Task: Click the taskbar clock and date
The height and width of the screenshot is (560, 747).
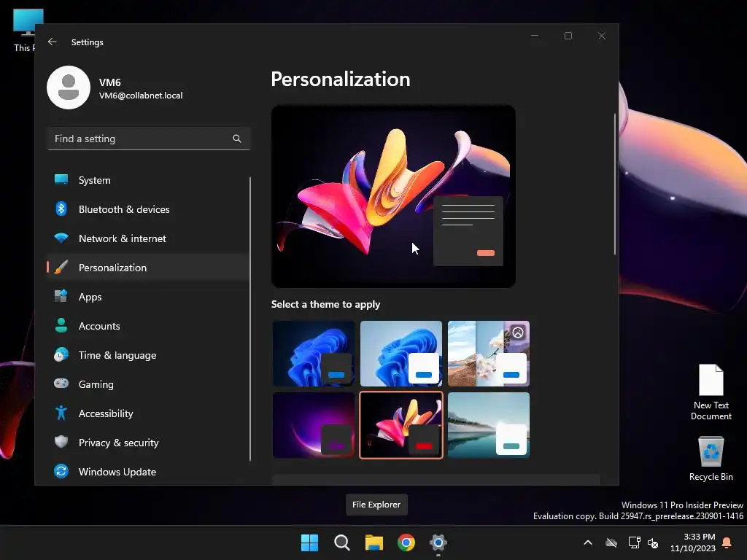Action: [693, 542]
